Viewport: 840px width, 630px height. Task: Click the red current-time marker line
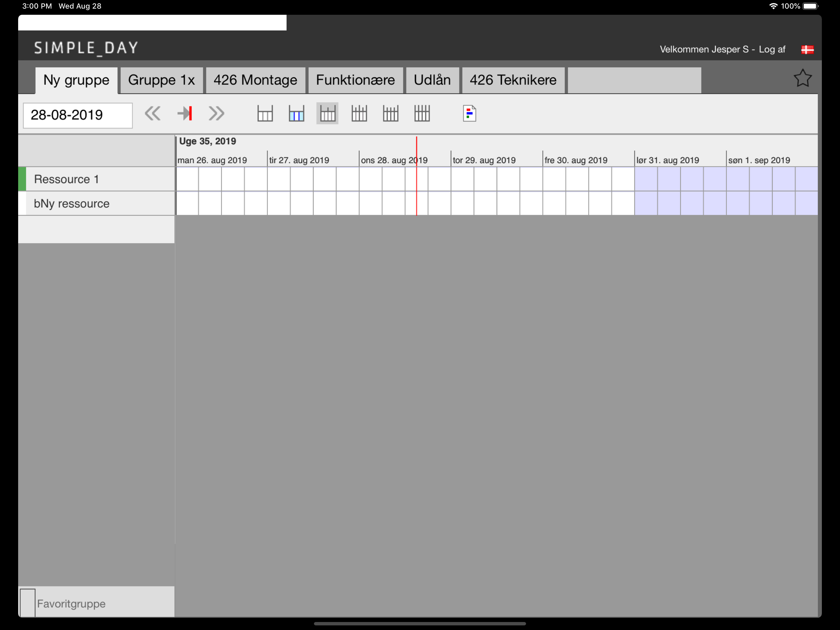(417, 176)
